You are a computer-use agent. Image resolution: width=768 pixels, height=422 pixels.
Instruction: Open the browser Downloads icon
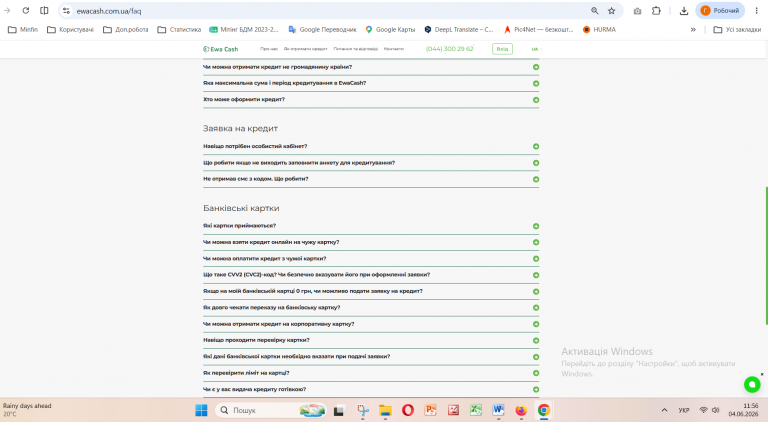coord(684,11)
